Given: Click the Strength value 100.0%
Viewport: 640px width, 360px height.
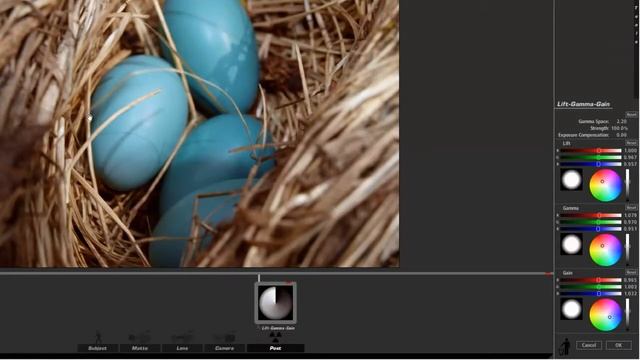Looking at the screenshot, I should [x=620, y=128].
